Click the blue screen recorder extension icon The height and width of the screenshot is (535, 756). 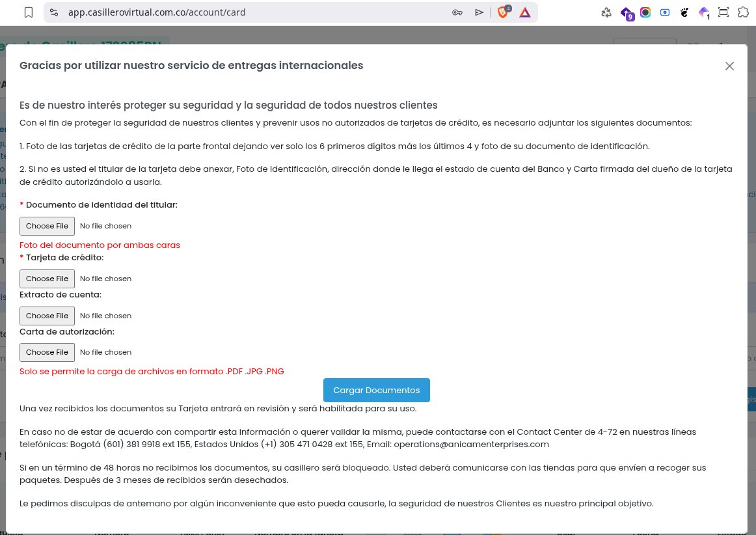tap(665, 12)
